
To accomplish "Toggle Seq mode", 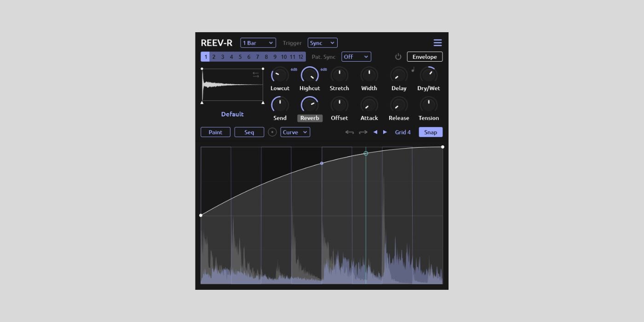I will [x=249, y=132].
